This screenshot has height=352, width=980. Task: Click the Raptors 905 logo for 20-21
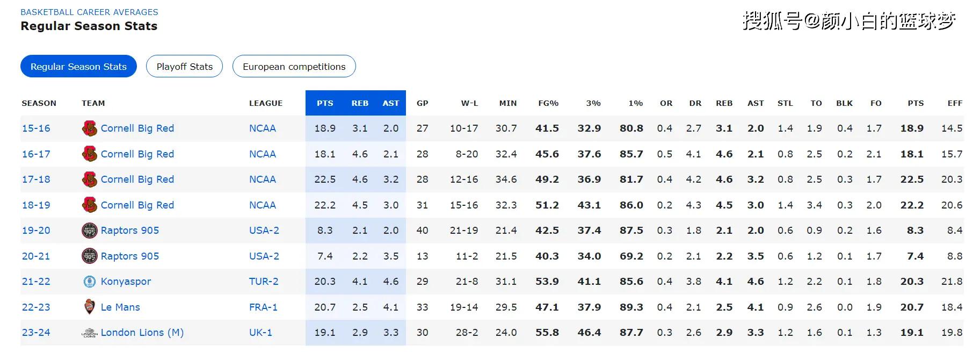click(x=89, y=256)
